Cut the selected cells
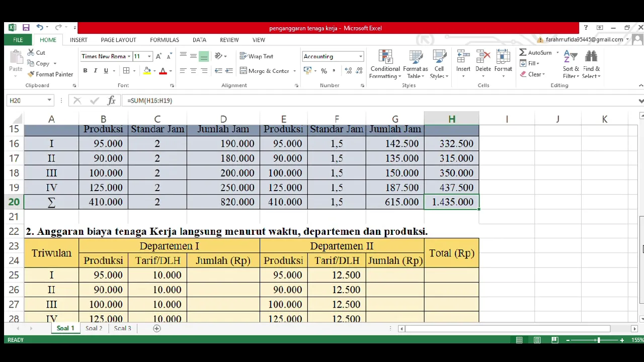The width and height of the screenshot is (644, 362). (36, 52)
